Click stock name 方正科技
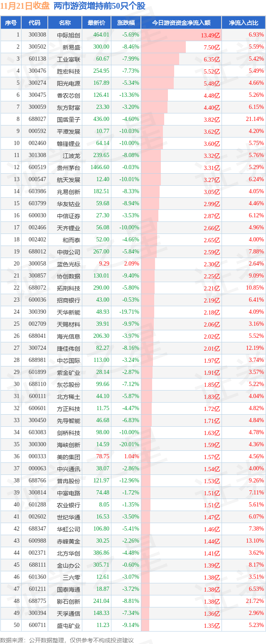The width and height of the screenshot is (266, 644). point(69,409)
